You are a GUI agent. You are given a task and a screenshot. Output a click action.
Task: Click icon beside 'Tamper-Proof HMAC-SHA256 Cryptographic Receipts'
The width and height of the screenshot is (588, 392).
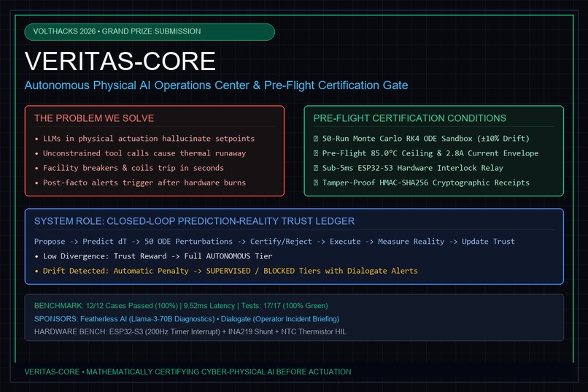click(316, 182)
